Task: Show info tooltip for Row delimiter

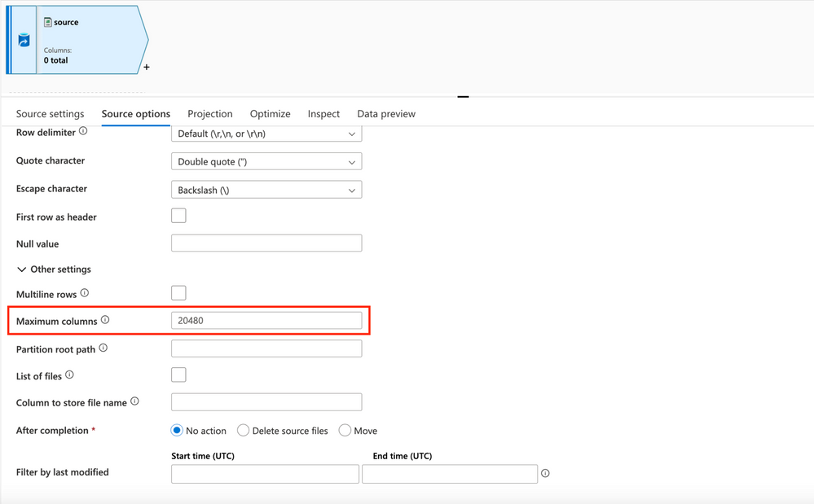Action: point(83,131)
